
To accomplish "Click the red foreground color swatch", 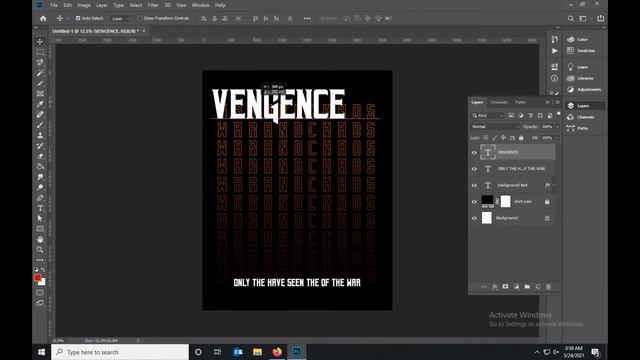I will 38,278.
